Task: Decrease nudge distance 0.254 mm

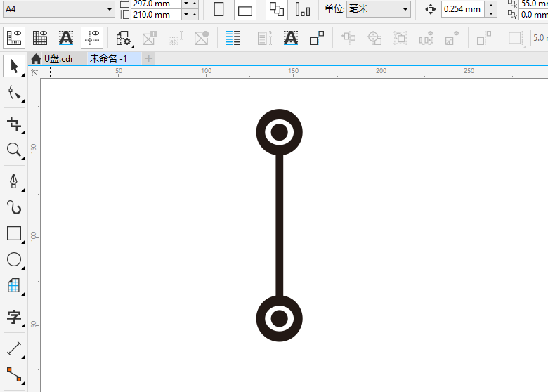Action: coord(491,13)
